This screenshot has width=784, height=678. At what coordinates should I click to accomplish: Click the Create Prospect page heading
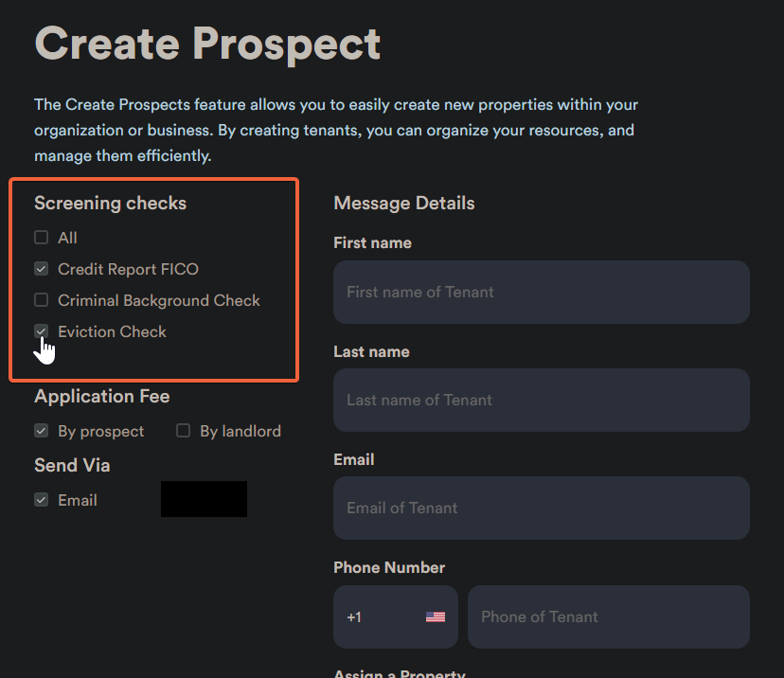207,44
